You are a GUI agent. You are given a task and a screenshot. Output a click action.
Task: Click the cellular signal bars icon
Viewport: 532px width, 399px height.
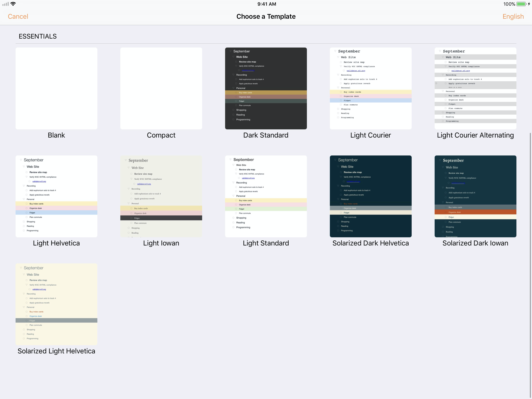click(x=5, y=4)
